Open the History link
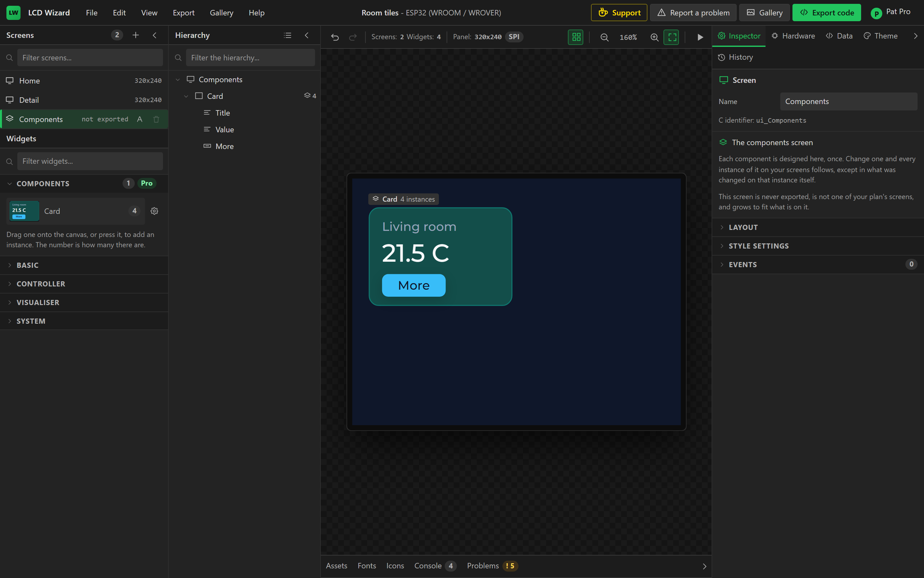 tap(735, 57)
